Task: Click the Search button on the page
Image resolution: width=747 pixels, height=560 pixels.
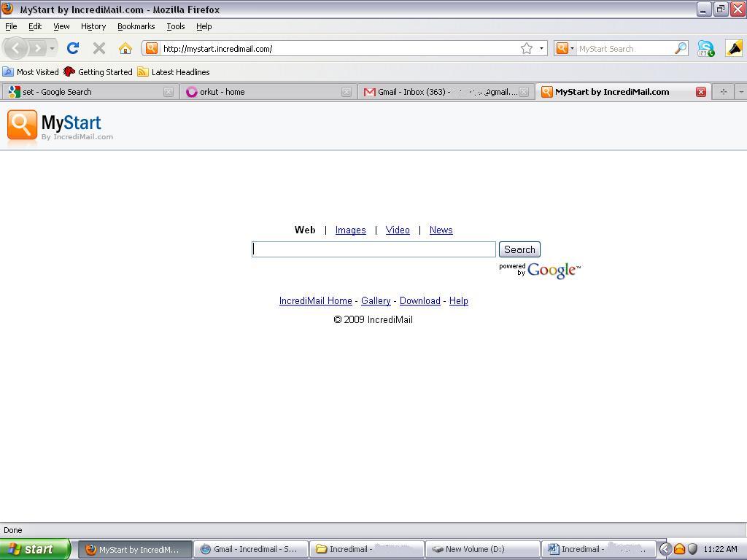Action: tap(519, 249)
